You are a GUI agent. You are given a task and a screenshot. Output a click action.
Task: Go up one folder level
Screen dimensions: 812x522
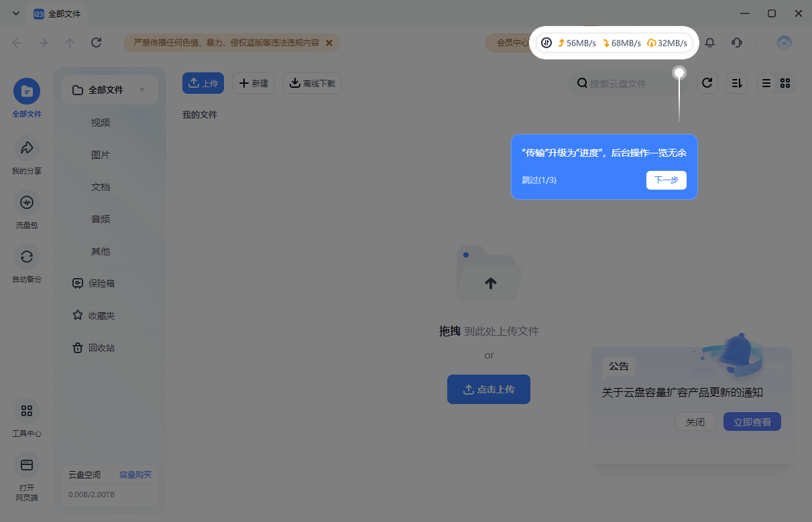point(70,43)
